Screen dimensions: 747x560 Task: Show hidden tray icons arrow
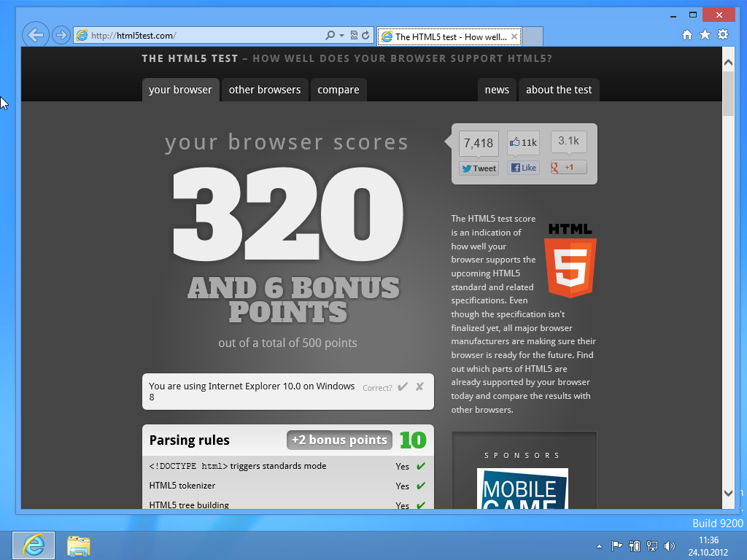(599, 546)
